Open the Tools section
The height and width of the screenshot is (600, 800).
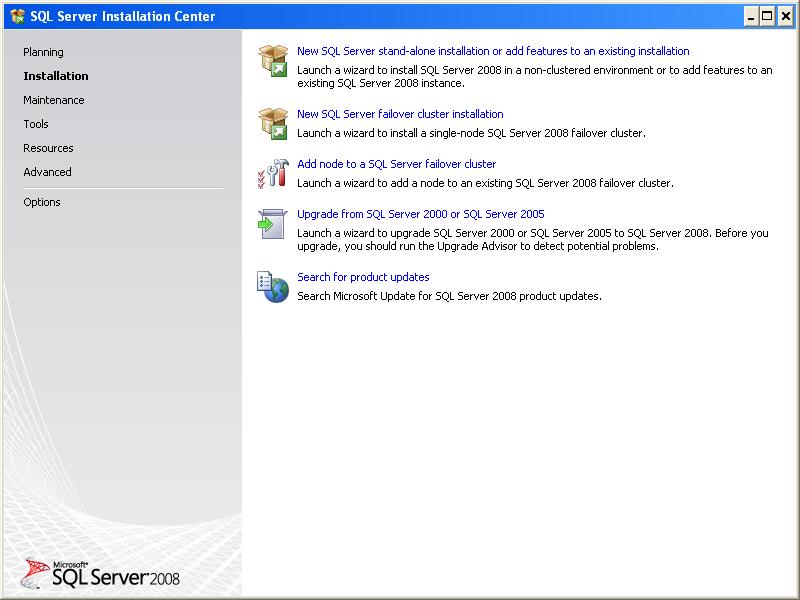[36, 124]
